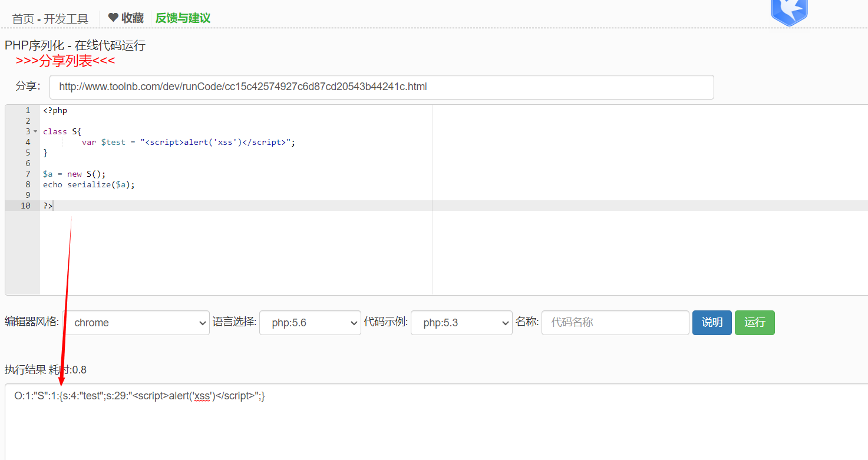Image resolution: width=868 pixels, height=460 pixels.
Task: Collapse the class S fold arrow at line 3
Action: 35,131
